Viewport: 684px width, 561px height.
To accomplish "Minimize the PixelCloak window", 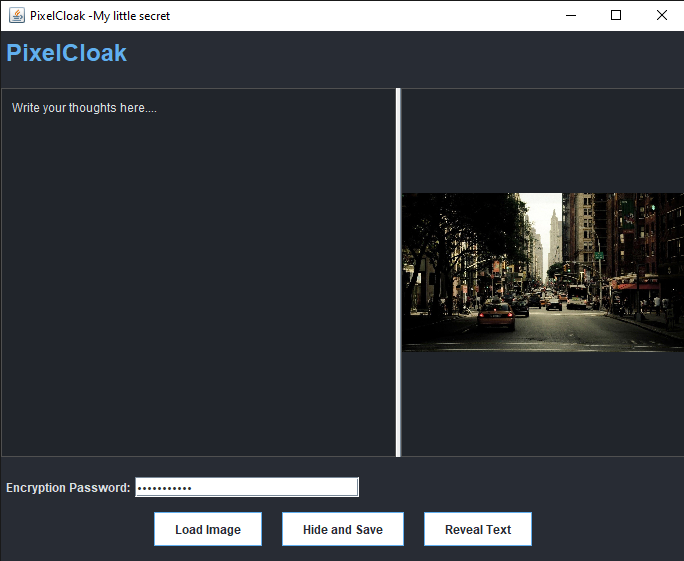I will click(x=570, y=15).
